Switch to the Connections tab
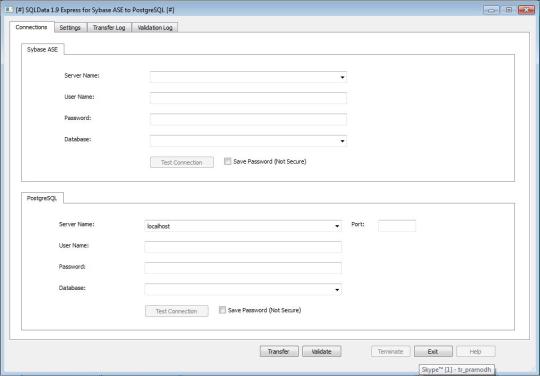This screenshot has height=376, width=540. 31,27
